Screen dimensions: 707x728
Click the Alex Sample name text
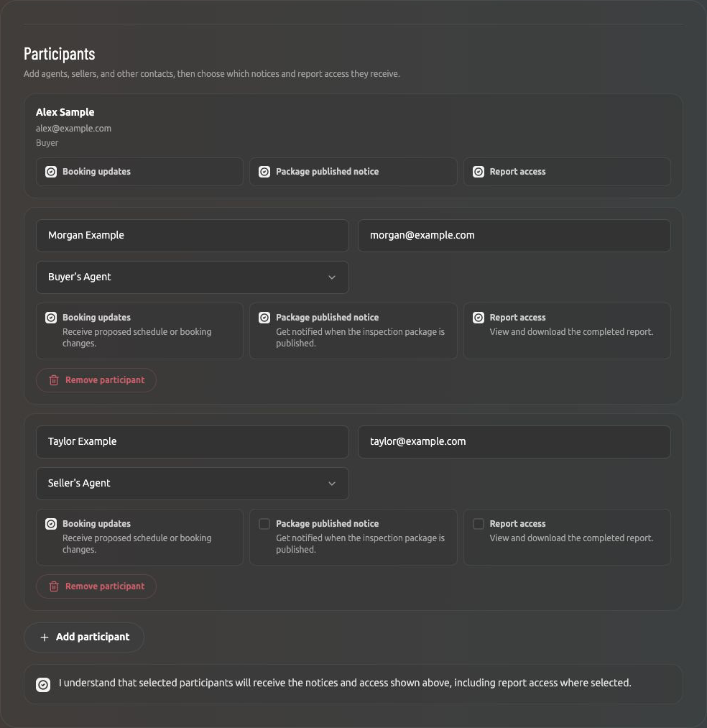click(65, 112)
